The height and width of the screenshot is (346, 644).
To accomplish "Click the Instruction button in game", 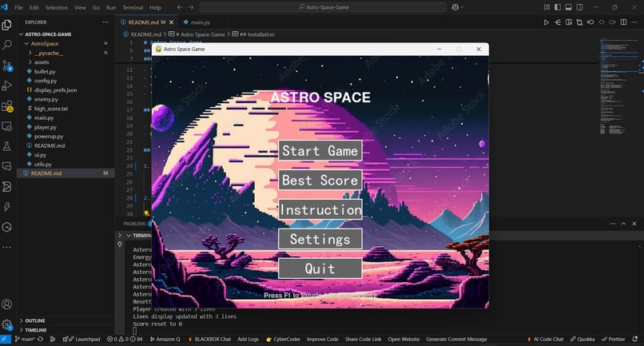I will (320, 209).
